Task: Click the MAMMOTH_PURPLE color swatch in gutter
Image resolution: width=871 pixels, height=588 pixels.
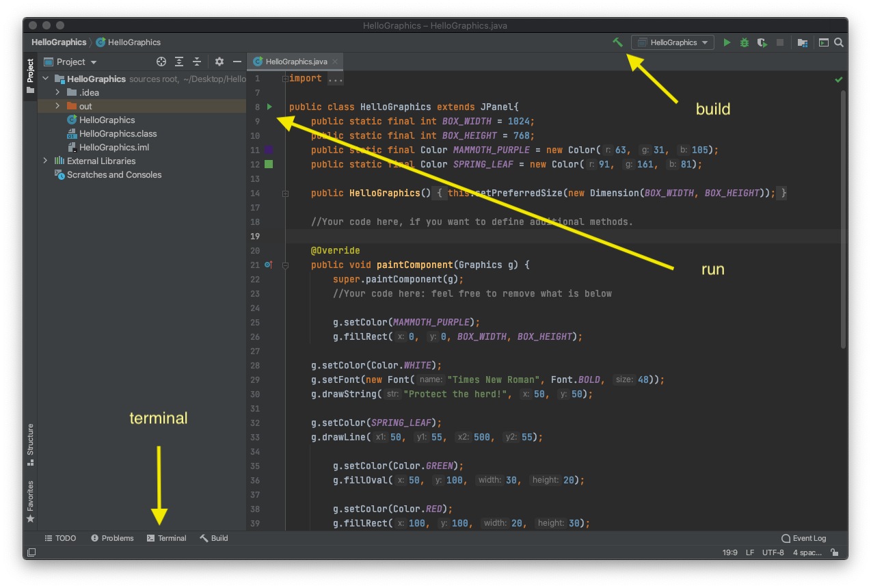Action: (269, 150)
